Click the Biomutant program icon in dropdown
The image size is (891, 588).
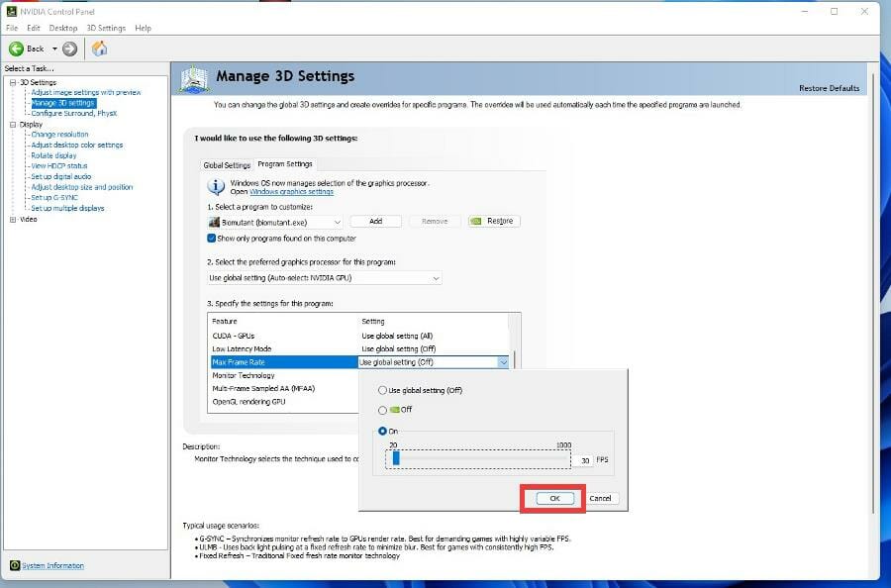tap(214, 222)
